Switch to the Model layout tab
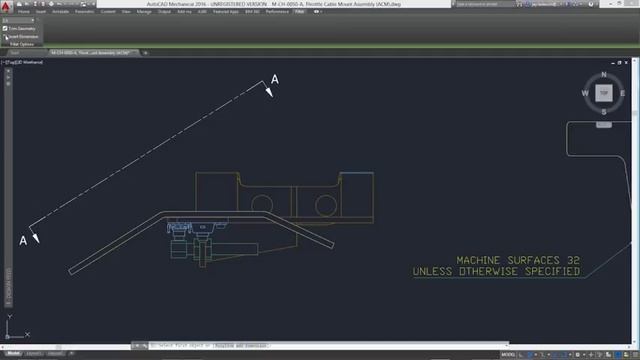640x360 pixels. pos(13,353)
